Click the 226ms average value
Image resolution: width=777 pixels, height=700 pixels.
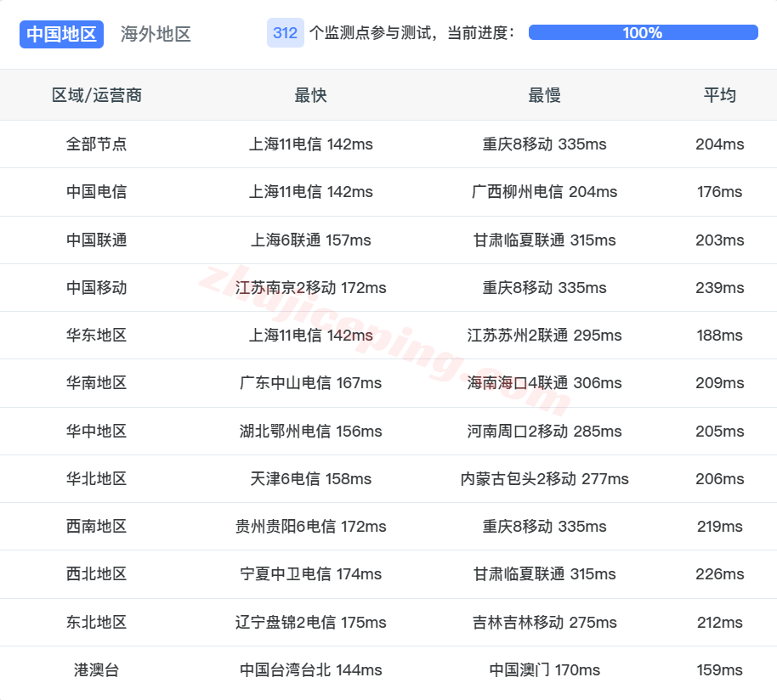pos(719,573)
